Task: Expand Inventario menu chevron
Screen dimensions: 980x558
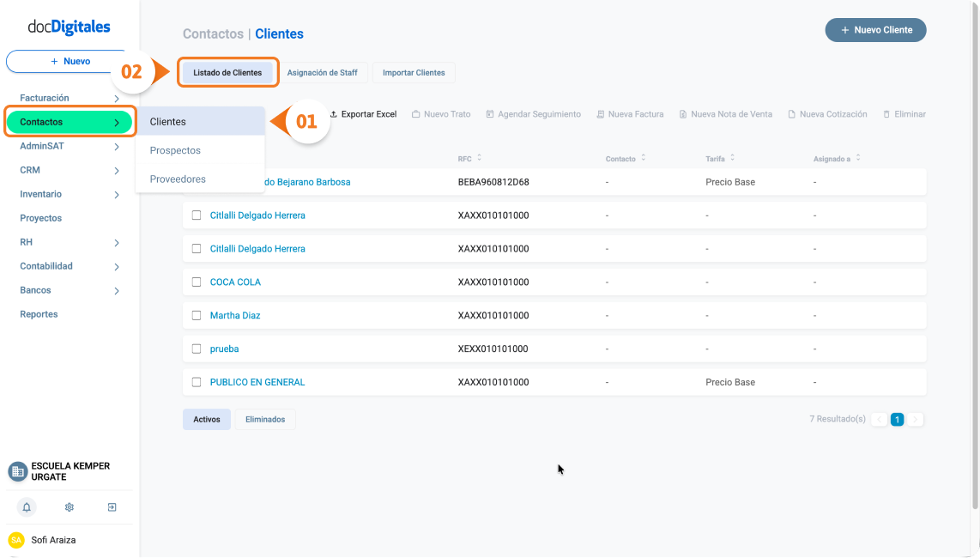Action: [117, 195]
